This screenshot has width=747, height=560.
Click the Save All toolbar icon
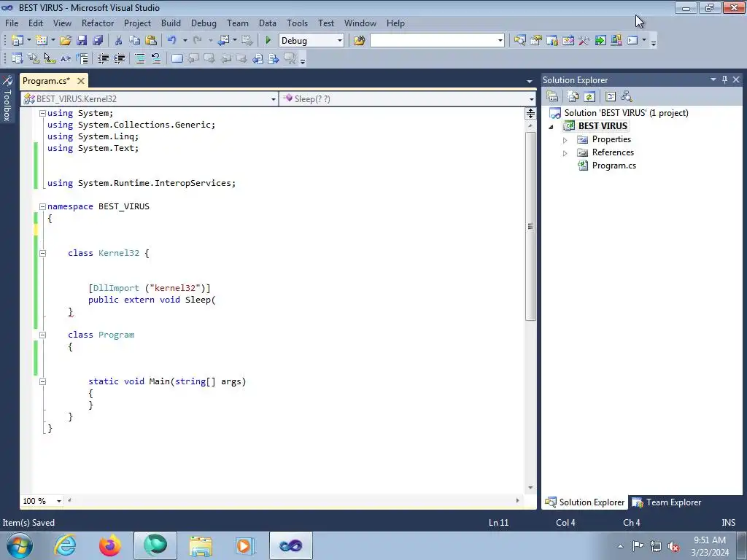click(98, 41)
